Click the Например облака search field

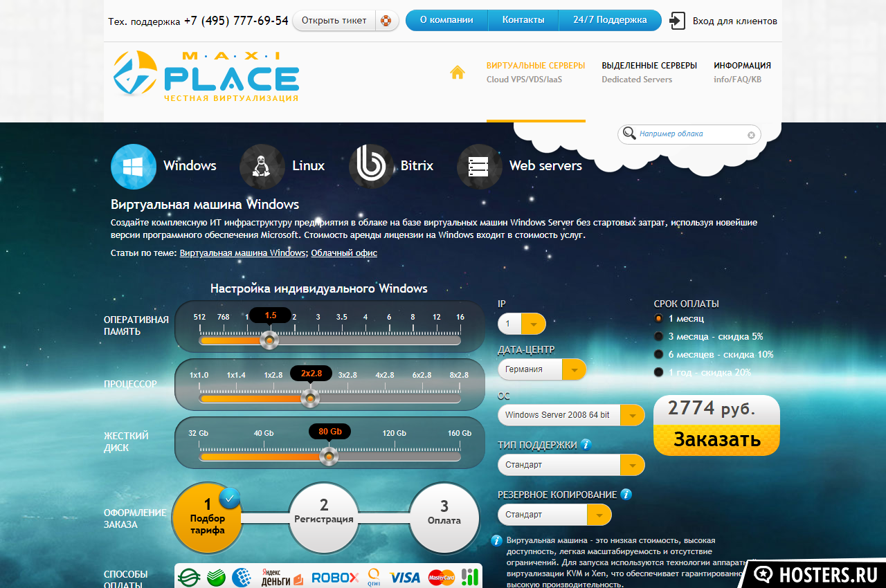[x=689, y=134]
